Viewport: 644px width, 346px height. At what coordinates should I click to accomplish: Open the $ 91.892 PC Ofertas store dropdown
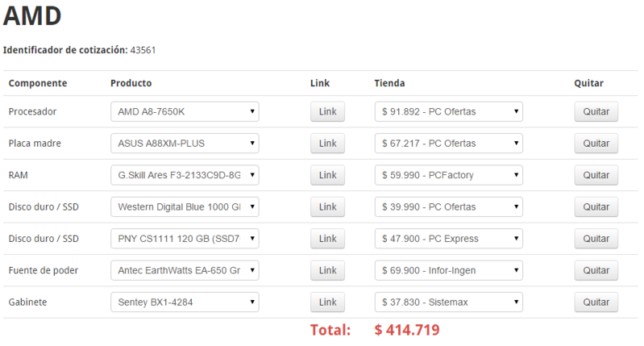(448, 111)
